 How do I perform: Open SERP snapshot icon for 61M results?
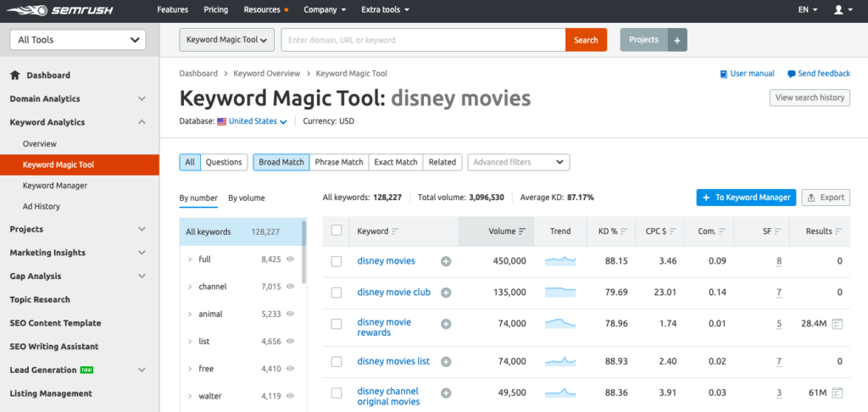coord(837,393)
